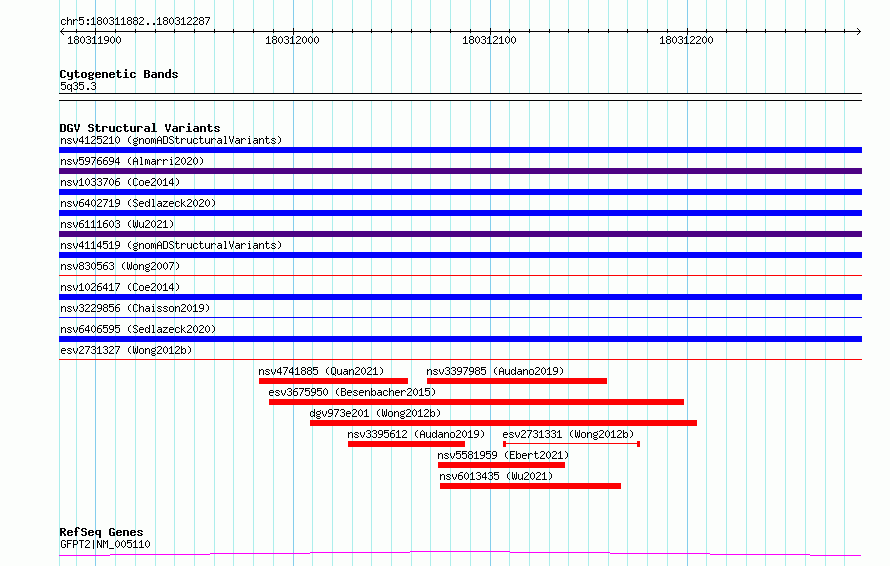Click the nsv4741885 (Quan2021) label
Image resolution: width=890 pixels, height=566 pixels.
[x=321, y=371]
